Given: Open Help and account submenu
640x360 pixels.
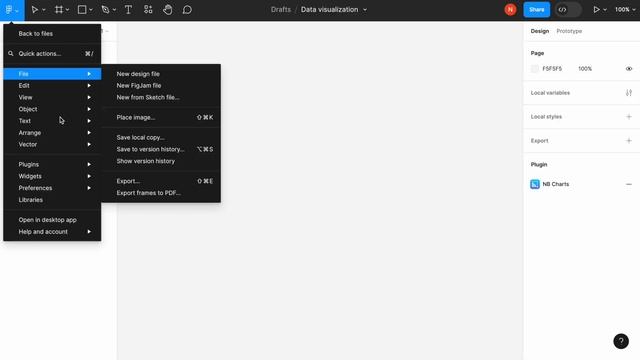Looking at the screenshot, I should coord(52,231).
